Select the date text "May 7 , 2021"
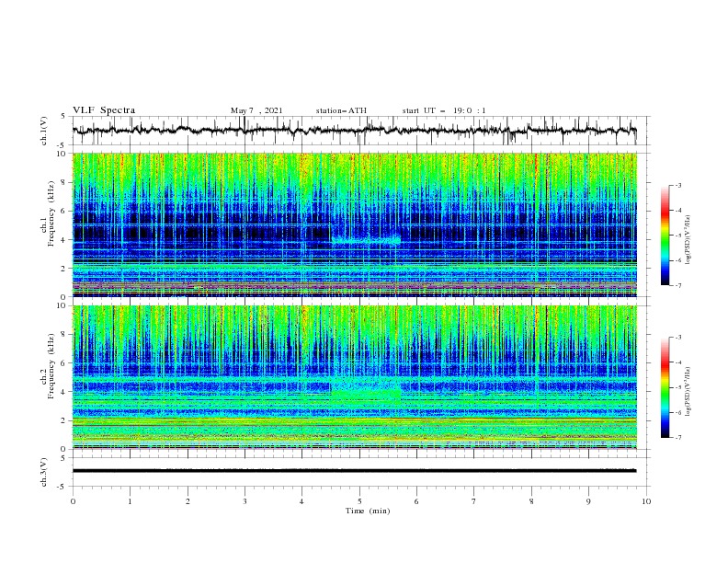 tap(256, 110)
